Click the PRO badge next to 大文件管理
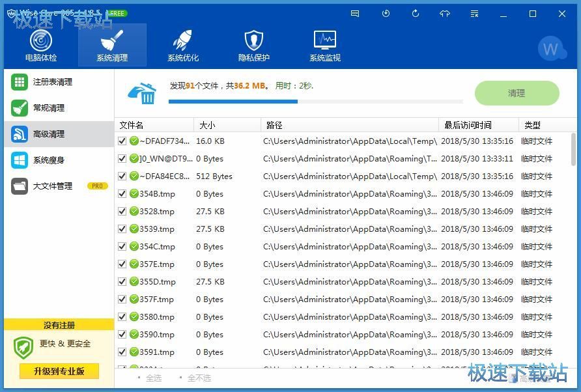Viewport: 581px width, 392px height. [97, 186]
